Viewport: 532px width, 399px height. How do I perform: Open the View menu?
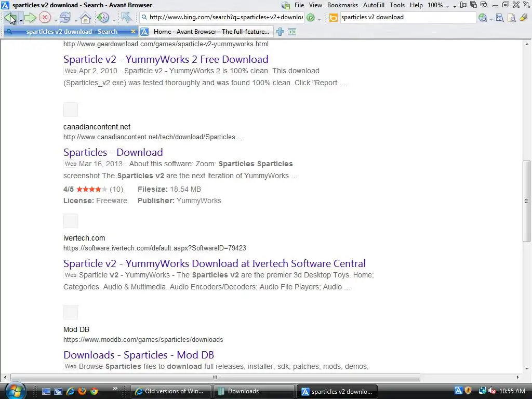pos(315,5)
